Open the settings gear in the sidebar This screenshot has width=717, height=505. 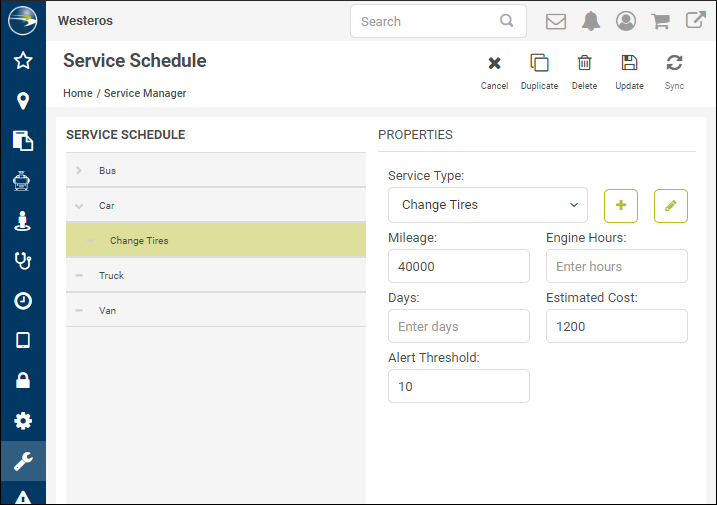[23, 421]
